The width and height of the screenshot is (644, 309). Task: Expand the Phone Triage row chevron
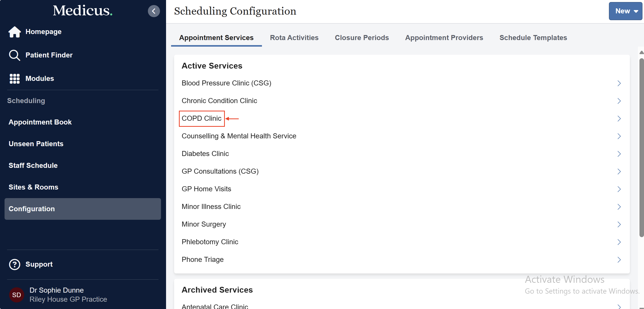tap(619, 260)
